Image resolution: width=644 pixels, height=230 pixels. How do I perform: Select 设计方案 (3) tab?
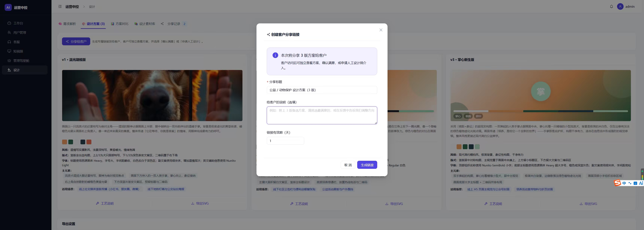[x=93, y=24]
